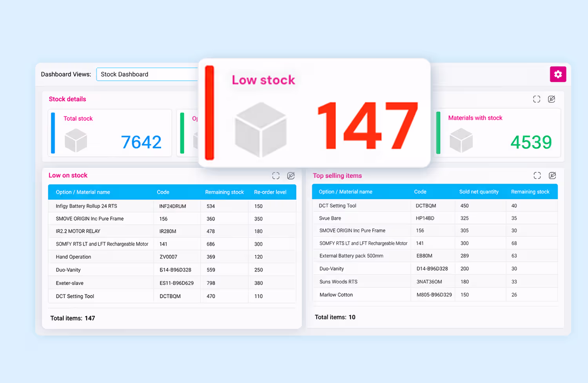Viewport: 588px width, 383px height.
Task: Select the Hand Operation row
Action: [172, 257]
